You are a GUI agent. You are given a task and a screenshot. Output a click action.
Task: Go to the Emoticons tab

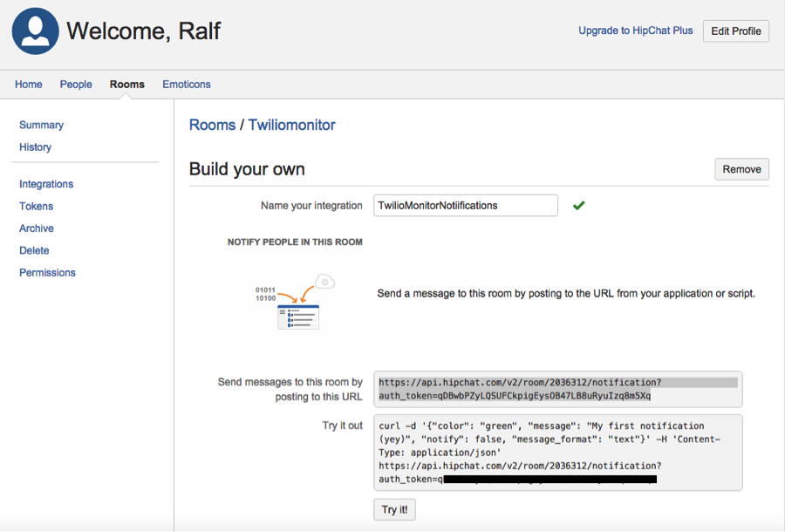tap(187, 84)
